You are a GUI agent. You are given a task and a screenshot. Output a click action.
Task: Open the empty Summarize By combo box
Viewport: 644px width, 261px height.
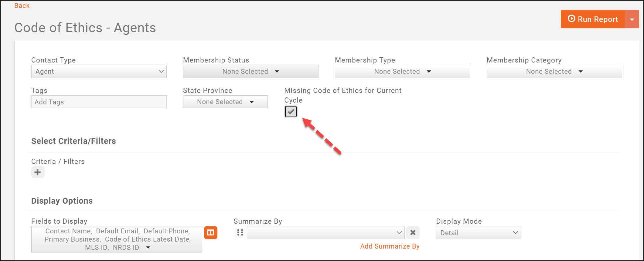[325, 232]
